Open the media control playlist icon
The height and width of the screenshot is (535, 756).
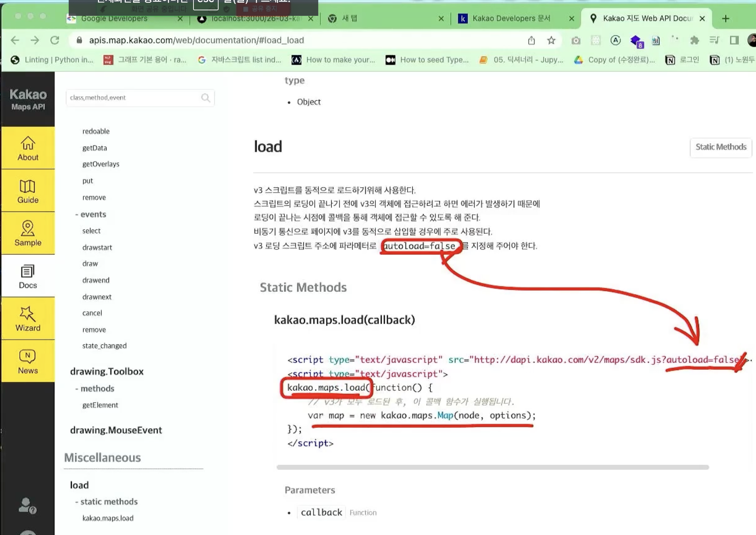714,41
